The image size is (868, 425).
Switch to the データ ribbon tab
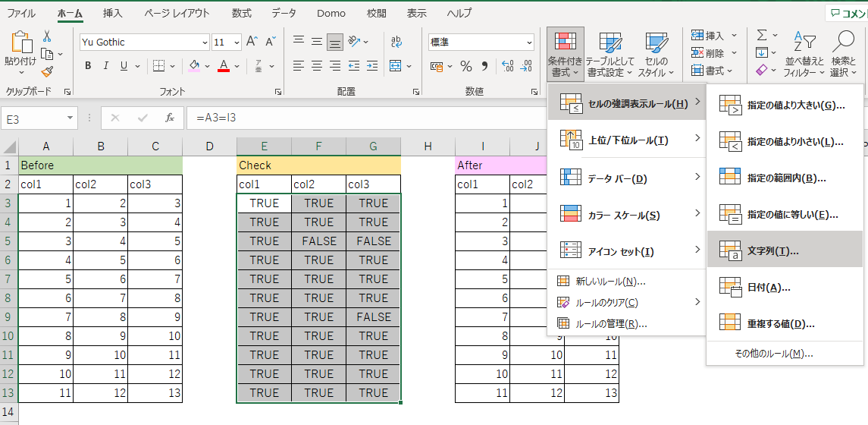(x=284, y=14)
